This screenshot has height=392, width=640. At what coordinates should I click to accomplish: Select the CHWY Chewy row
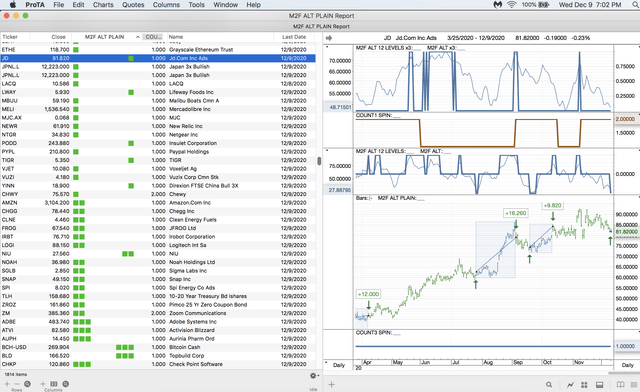[158, 194]
